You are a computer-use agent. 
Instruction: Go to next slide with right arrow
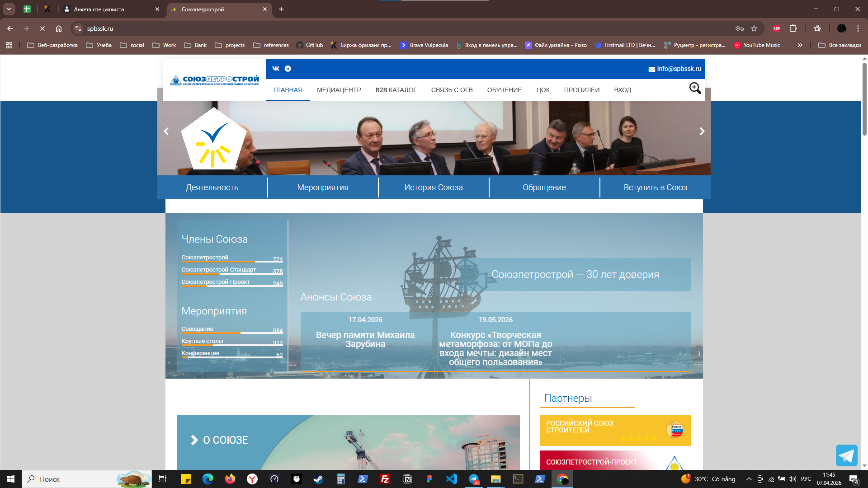click(x=702, y=131)
